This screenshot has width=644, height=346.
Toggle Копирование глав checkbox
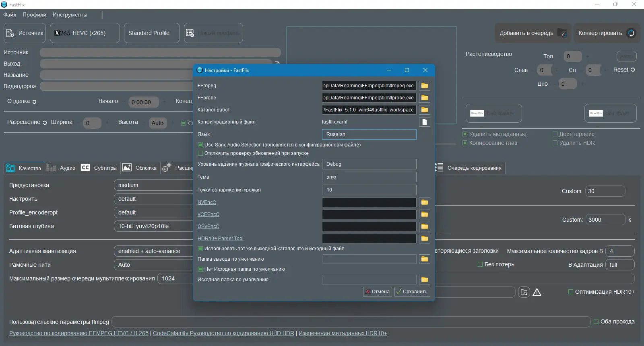pyautogui.click(x=465, y=143)
